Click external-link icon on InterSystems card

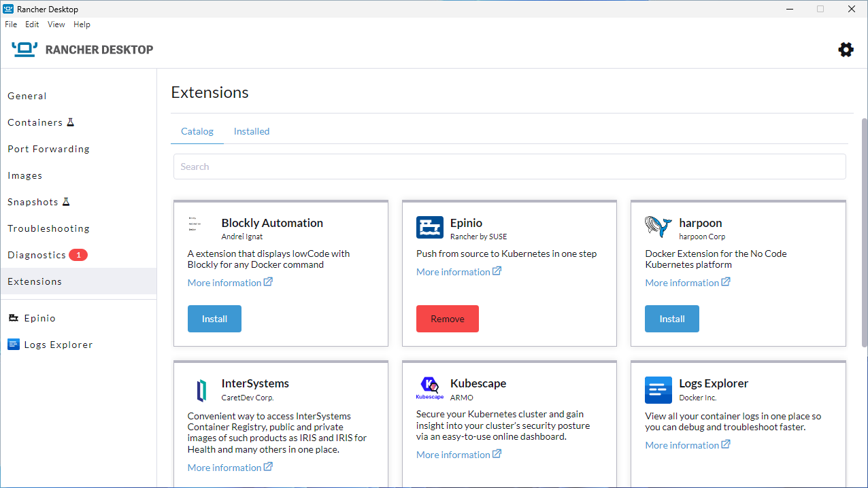268,467
